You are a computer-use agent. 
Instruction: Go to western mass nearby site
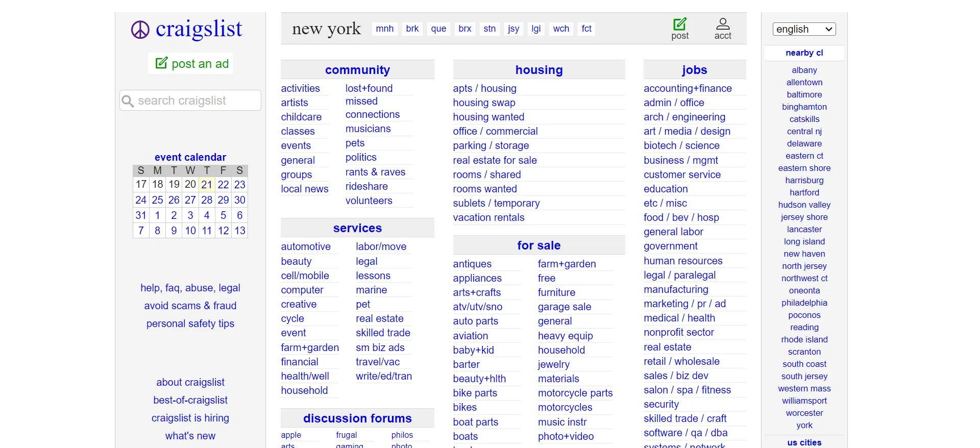pyautogui.click(x=804, y=388)
